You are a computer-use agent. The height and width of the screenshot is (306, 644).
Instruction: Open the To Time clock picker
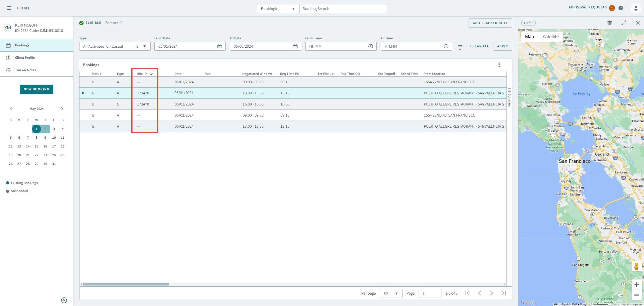point(446,46)
